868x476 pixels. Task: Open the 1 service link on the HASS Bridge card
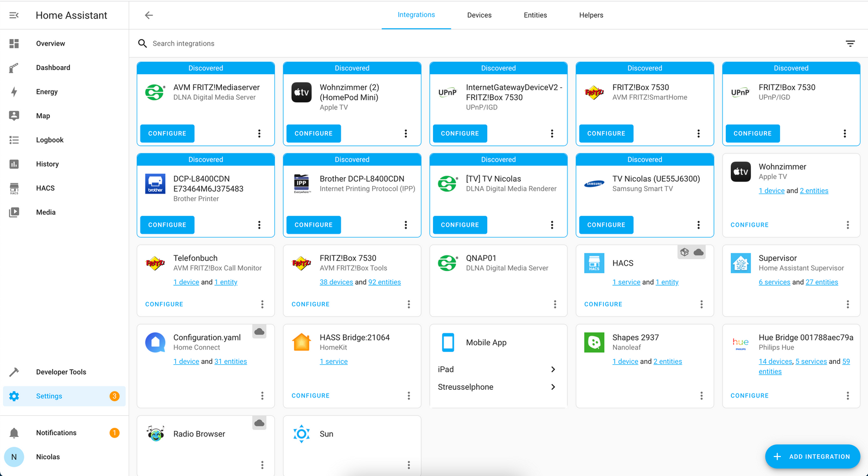(334, 362)
